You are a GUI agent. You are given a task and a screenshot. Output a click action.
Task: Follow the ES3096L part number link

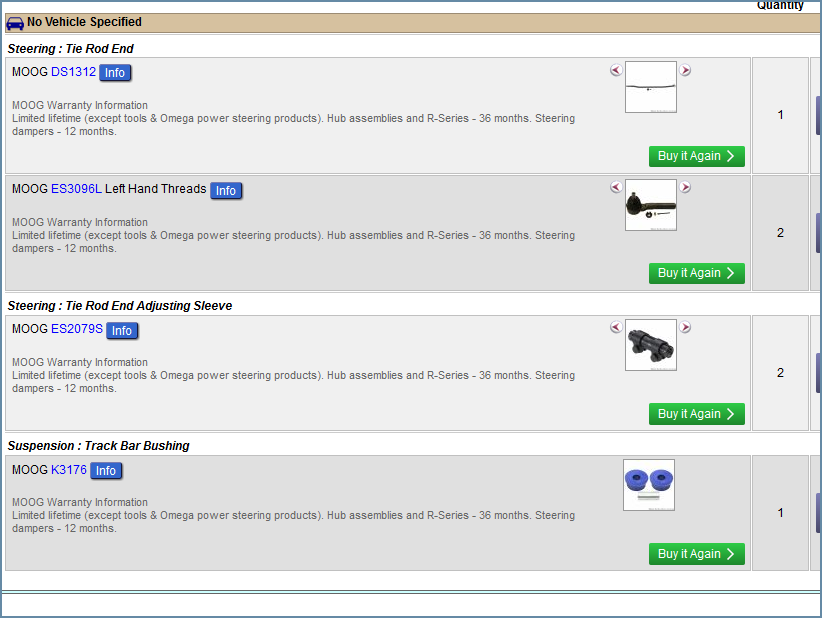[76, 189]
